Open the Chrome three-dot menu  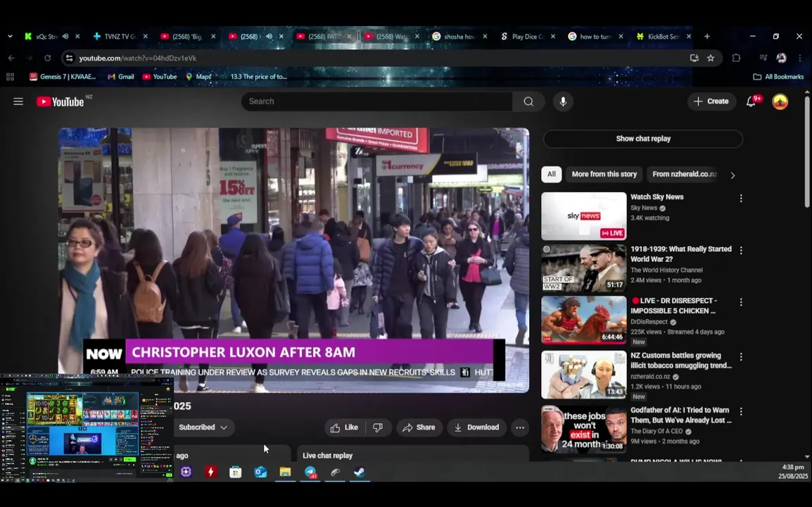coord(800,58)
